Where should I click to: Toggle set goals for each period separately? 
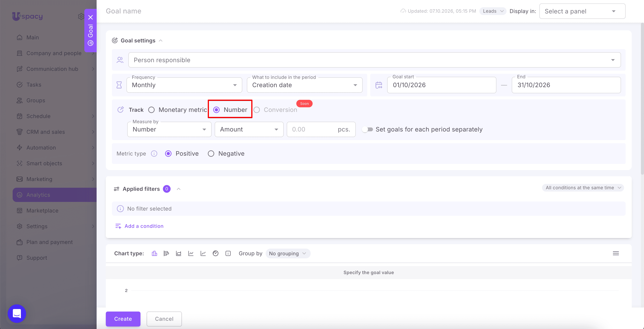point(367,129)
